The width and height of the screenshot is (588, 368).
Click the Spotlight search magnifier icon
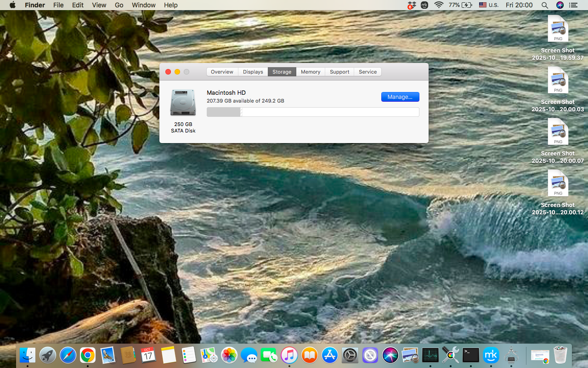click(544, 5)
